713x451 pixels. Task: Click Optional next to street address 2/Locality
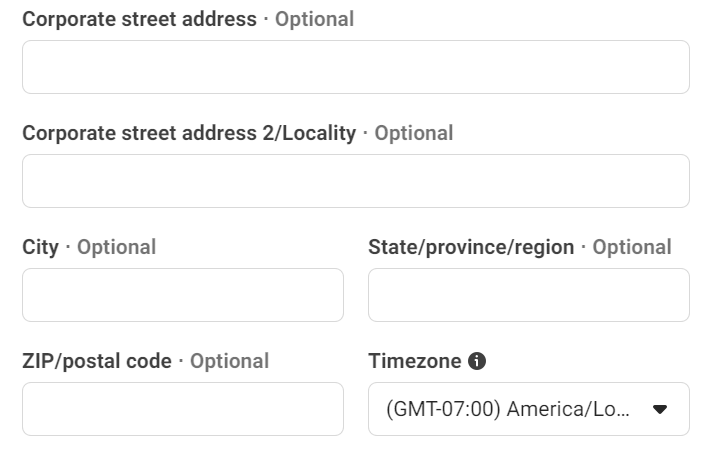pos(414,133)
